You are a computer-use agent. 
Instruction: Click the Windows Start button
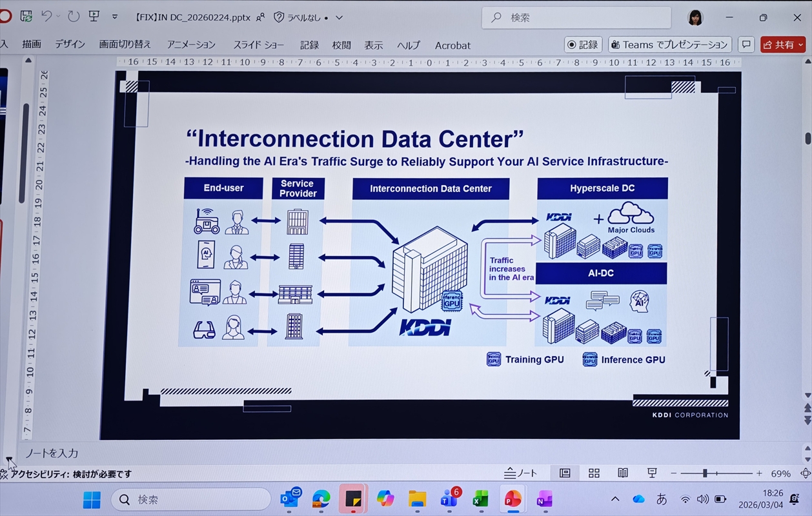coord(92,500)
